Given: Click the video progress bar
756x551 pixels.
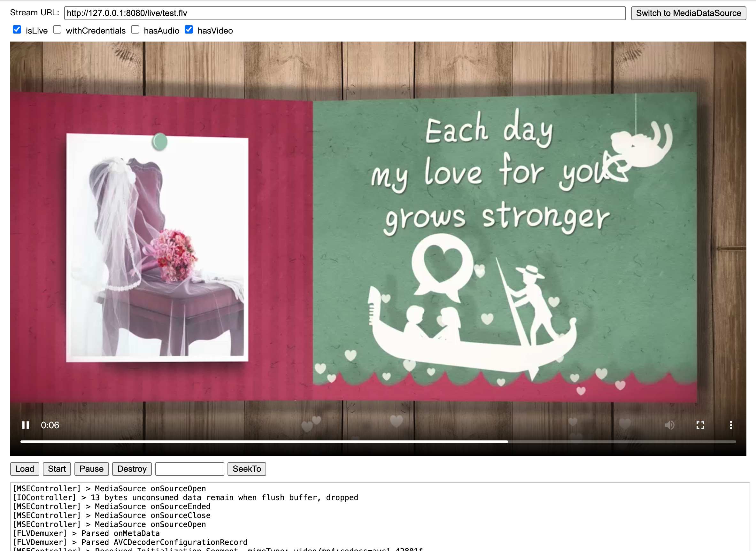Looking at the screenshot, I should pos(378,442).
